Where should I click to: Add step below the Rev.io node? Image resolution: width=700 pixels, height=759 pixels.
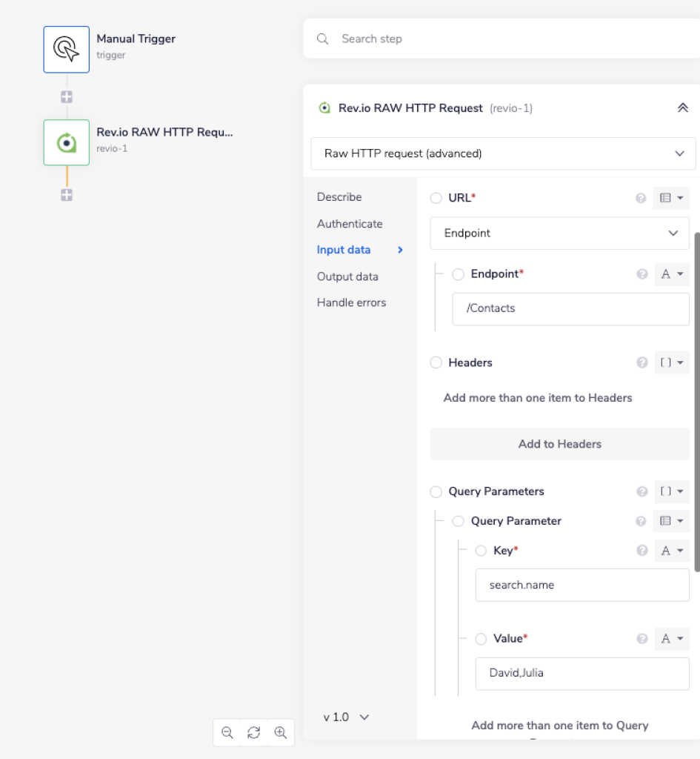[x=67, y=195]
